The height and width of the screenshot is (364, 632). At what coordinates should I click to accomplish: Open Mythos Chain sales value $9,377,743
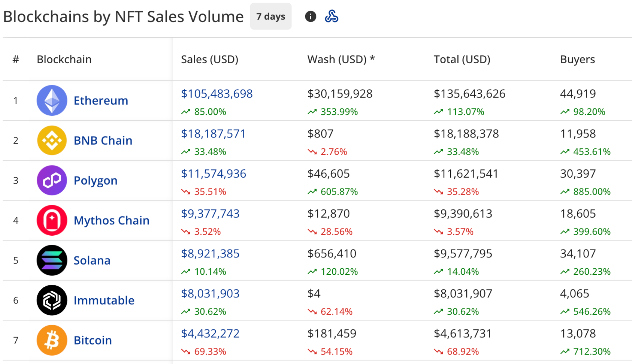[x=210, y=214]
